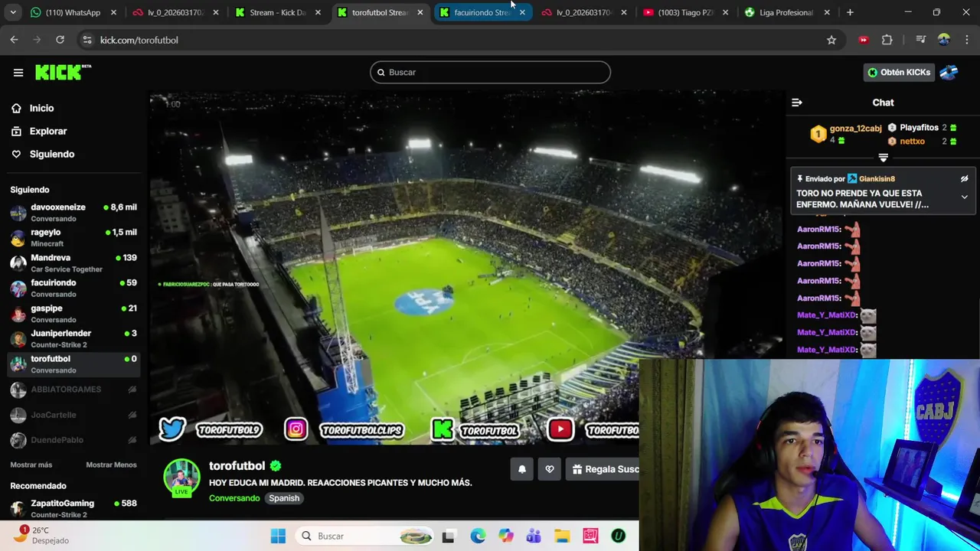Open Copilot from taskbar
Viewport: 980px width, 551px height.
pyautogui.click(x=506, y=536)
